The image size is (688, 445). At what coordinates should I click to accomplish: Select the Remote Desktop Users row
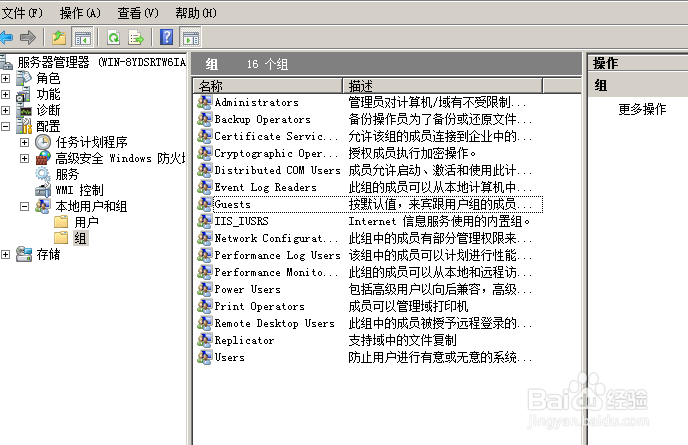coord(369,323)
